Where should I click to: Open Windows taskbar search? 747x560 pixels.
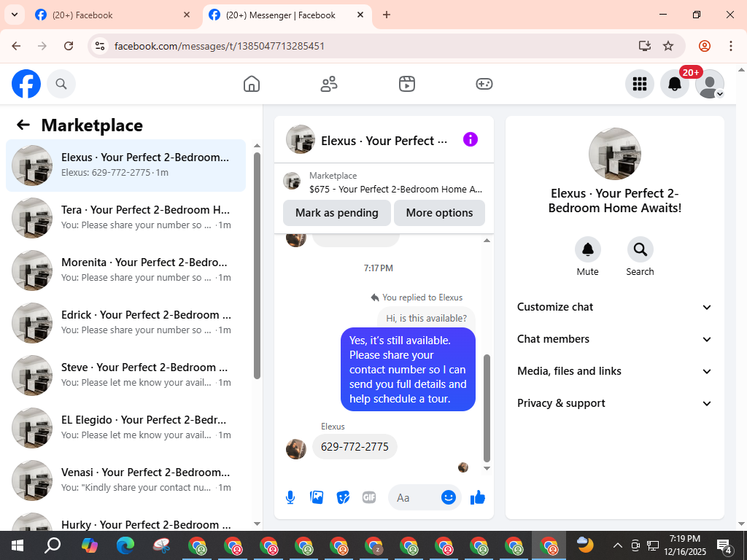(53, 545)
